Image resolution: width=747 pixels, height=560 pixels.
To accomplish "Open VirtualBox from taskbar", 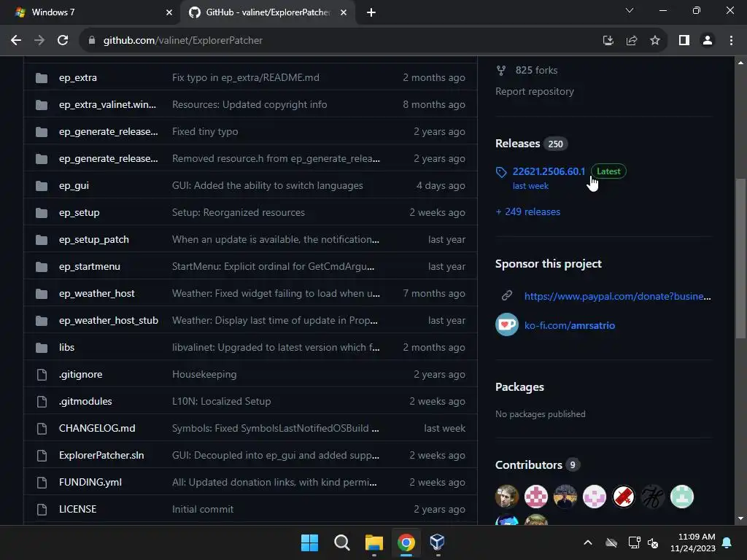I will click(438, 542).
